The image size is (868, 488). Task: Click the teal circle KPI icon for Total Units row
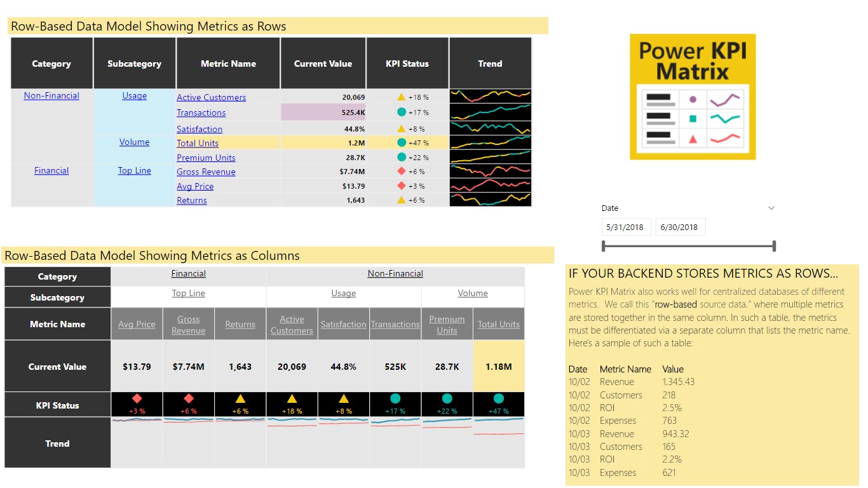[401, 143]
